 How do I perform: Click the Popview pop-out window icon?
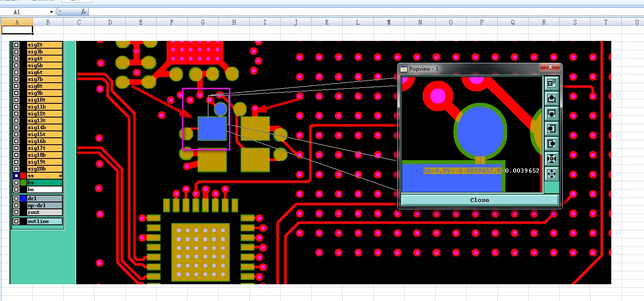pyautogui.click(x=551, y=83)
